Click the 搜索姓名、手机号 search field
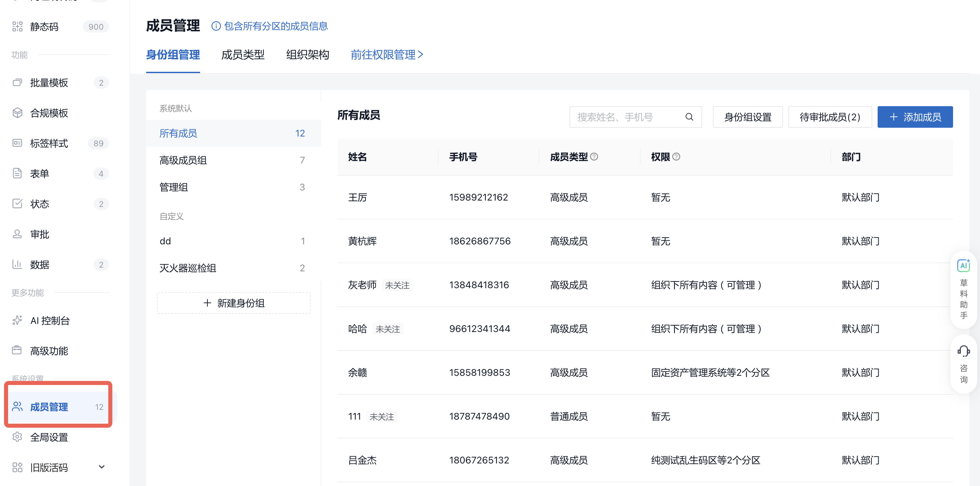The height and width of the screenshot is (486, 980). (635, 117)
